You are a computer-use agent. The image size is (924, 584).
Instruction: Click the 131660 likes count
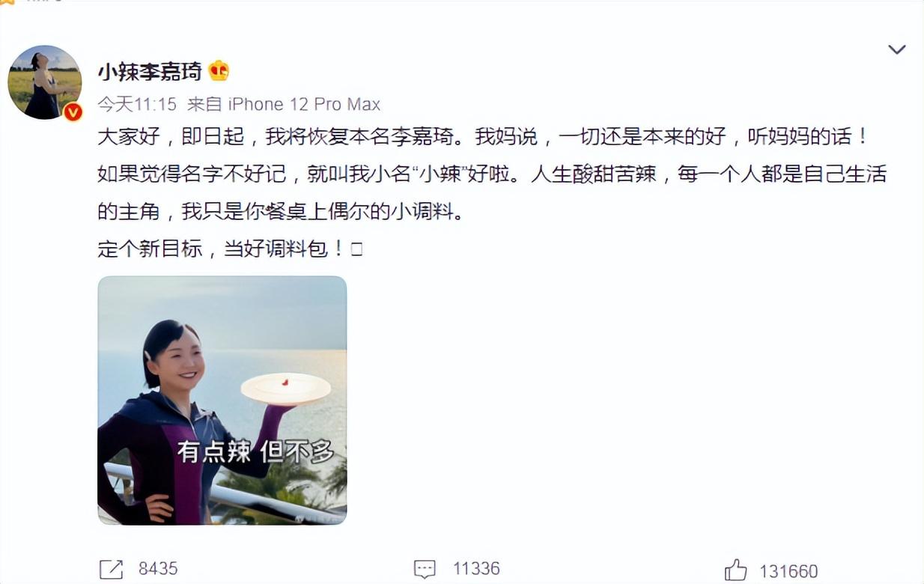(788, 571)
